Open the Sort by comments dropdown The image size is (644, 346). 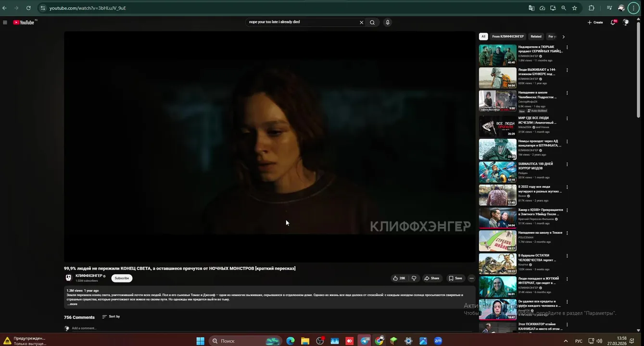[111, 317]
